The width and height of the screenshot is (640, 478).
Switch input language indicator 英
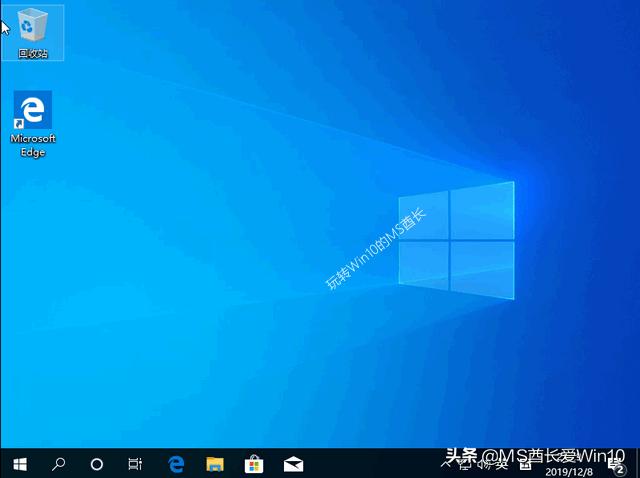(501, 463)
